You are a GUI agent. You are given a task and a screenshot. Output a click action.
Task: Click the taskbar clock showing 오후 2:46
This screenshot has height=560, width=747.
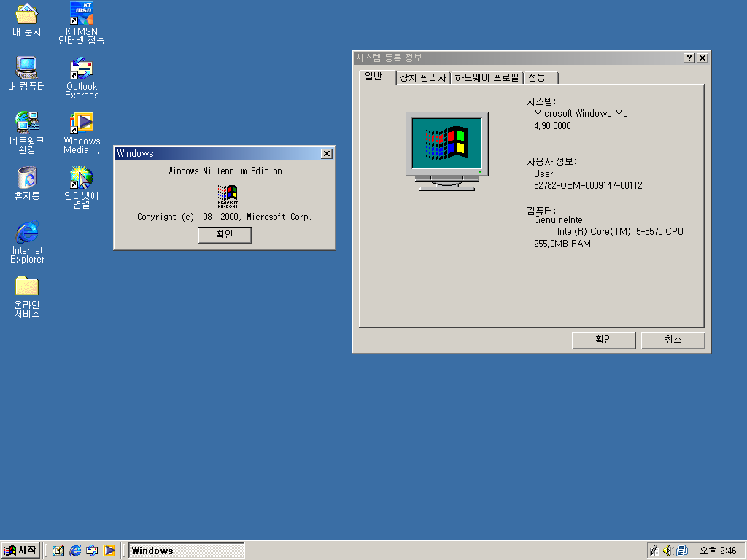coord(718,551)
